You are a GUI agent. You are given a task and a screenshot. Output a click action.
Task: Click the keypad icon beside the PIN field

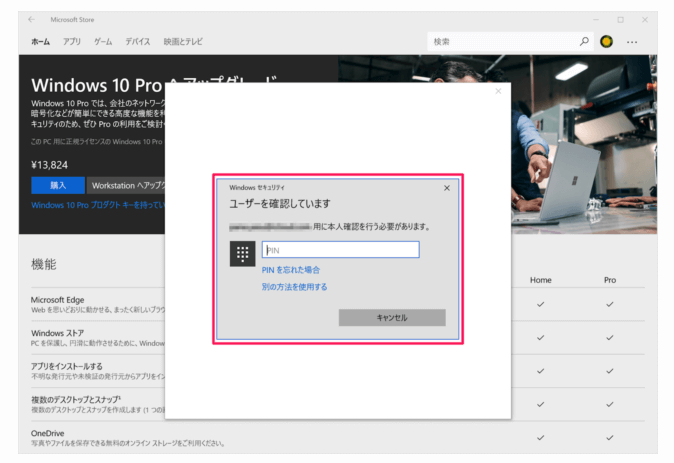pos(242,253)
